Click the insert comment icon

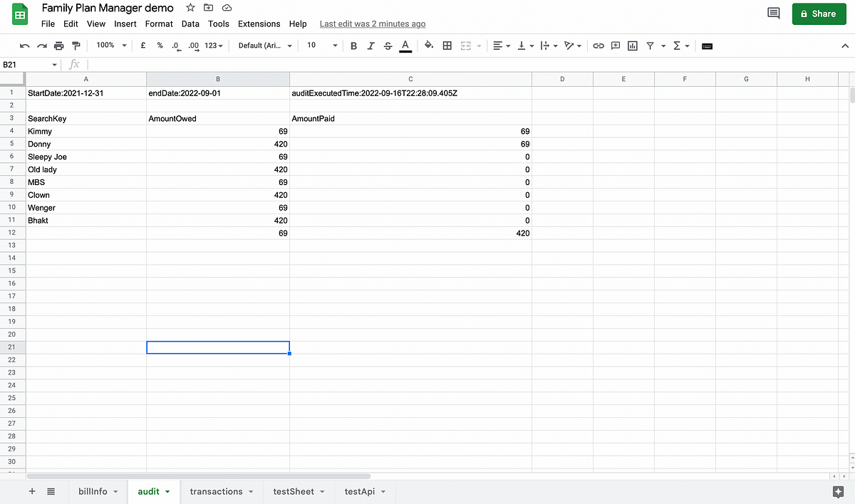[x=616, y=46]
